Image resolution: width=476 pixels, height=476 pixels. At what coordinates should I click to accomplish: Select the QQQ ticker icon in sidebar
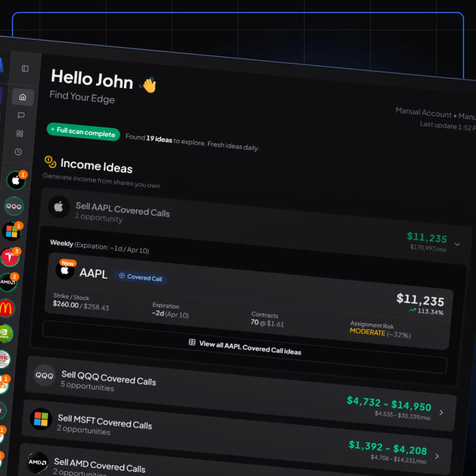14,206
